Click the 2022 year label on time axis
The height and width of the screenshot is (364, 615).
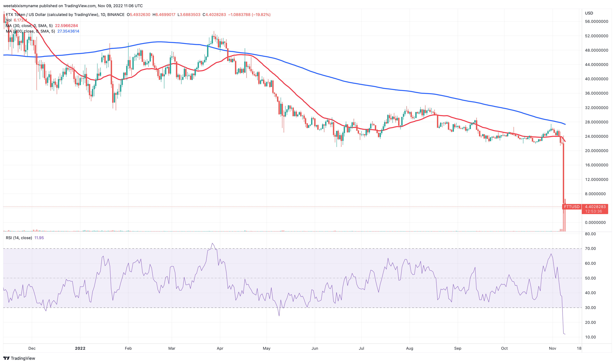[80, 348]
